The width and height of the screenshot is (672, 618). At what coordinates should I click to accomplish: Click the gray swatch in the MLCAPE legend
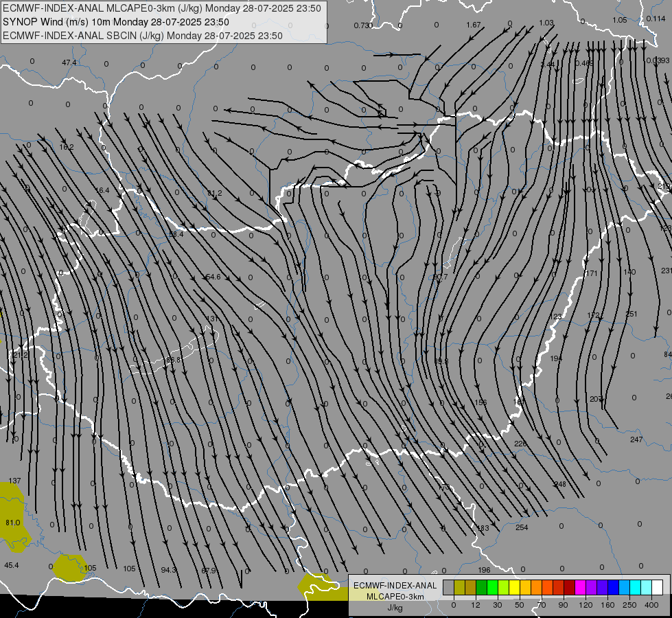(x=448, y=587)
